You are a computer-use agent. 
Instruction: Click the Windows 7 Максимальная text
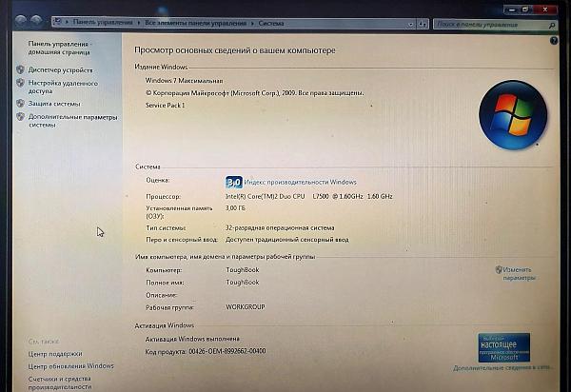point(184,81)
